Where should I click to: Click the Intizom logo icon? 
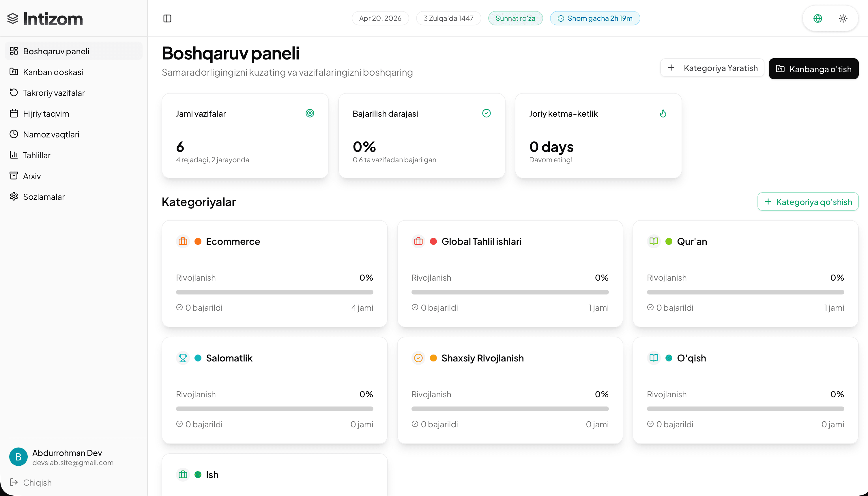click(x=14, y=19)
